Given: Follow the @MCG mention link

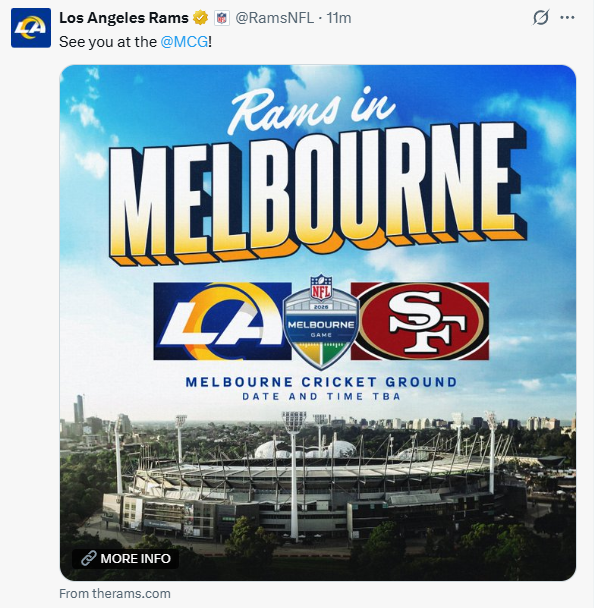Looking at the screenshot, I should (184, 42).
